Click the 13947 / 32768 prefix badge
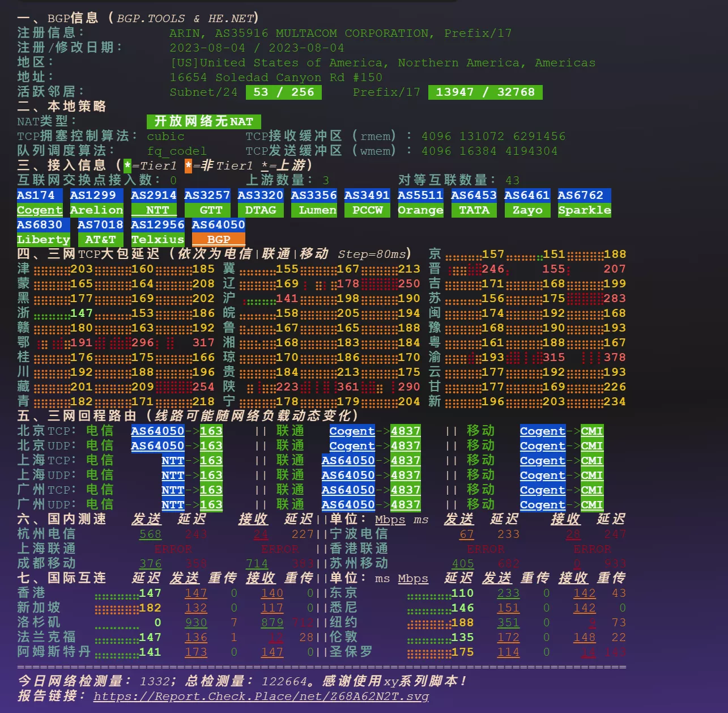Viewport: 728px width, 713px height. click(x=485, y=92)
